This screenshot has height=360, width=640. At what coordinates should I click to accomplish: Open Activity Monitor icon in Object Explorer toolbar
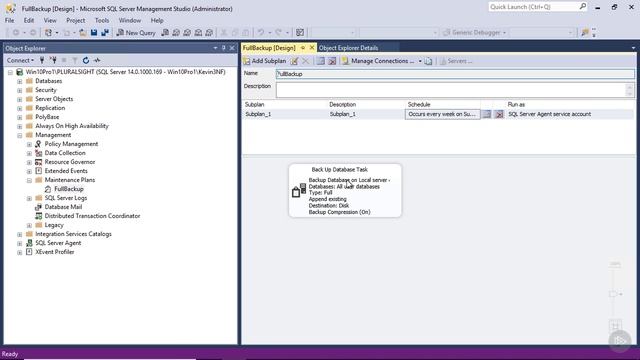pyautogui.click(x=97, y=60)
